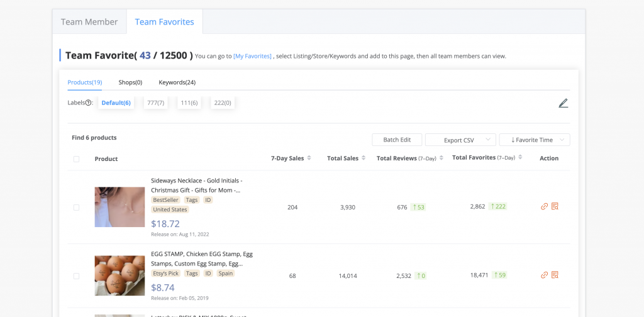Sort by Total Sales column arrows

click(x=363, y=158)
